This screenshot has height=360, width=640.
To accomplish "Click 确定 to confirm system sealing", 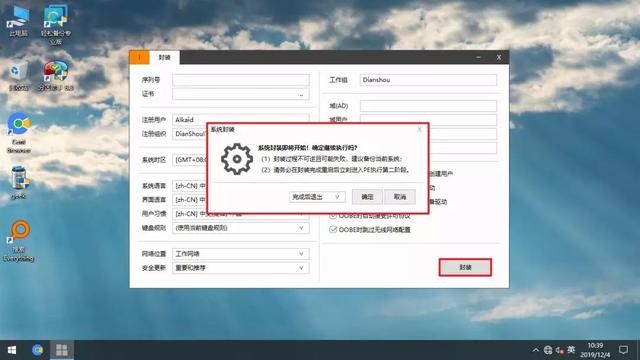I will coord(367,197).
